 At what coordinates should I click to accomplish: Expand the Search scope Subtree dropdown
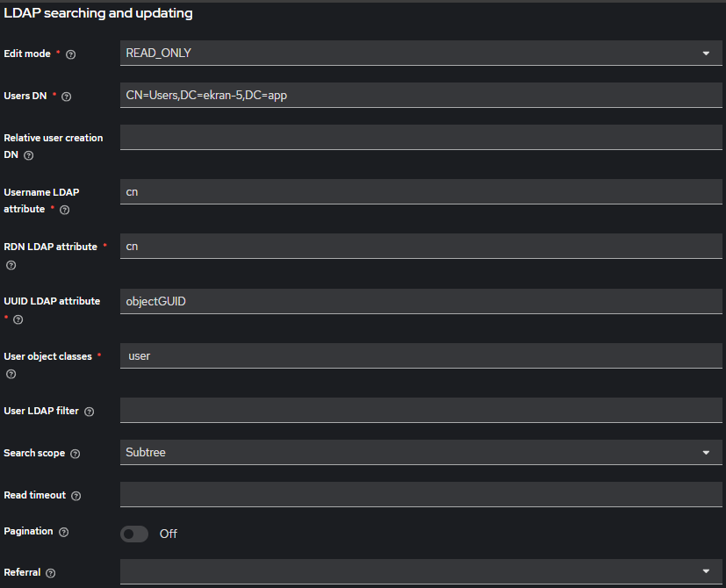pos(421,453)
